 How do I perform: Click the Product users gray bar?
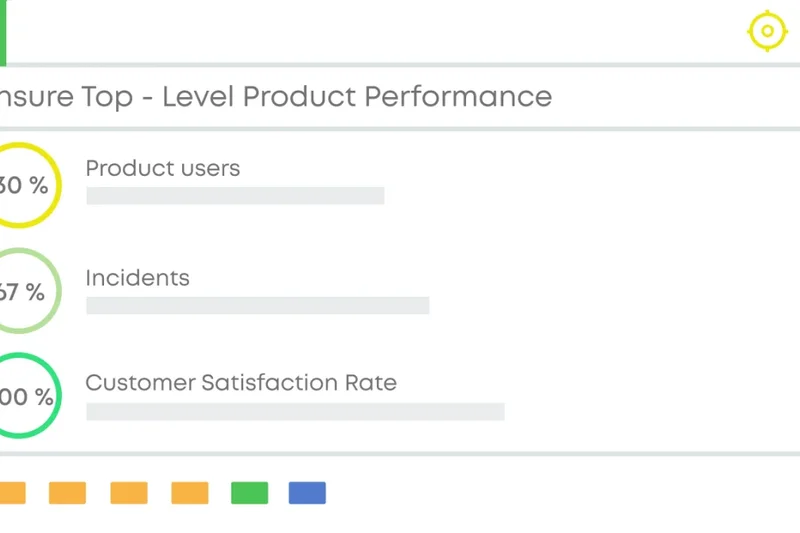coord(235,196)
